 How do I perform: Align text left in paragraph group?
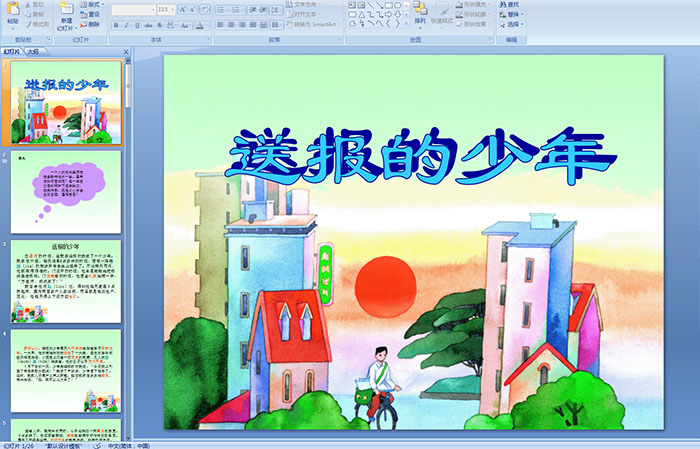pyautogui.click(x=220, y=25)
